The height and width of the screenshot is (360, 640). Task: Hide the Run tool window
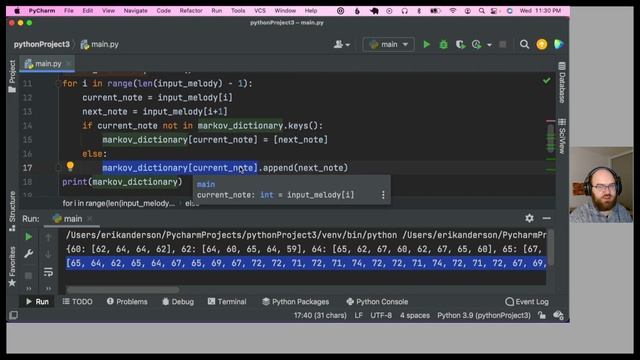point(547,218)
